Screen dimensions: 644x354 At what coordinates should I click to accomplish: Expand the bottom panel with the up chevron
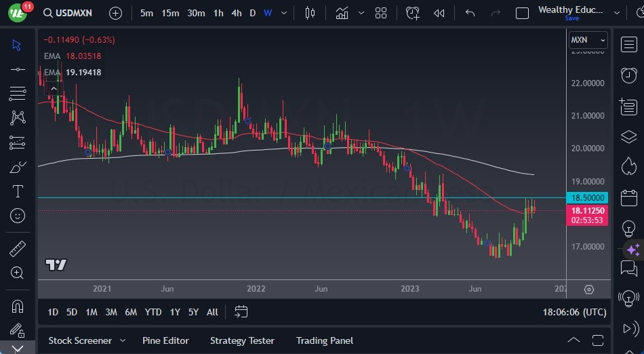573,340
